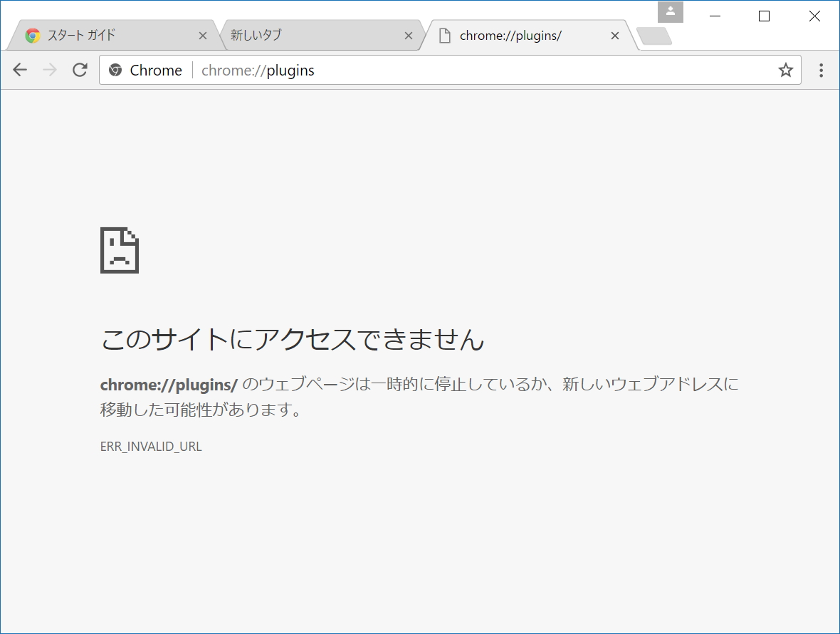Screen dimensions: 840x634
Task: Open the Chrome three-dot menu
Action: (x=821, y=70)
